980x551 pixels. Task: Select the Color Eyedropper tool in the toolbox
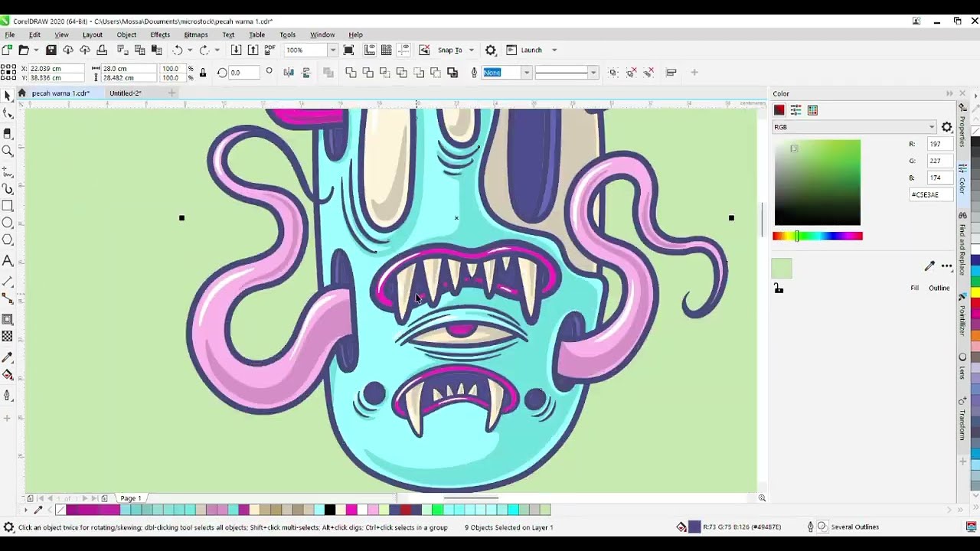pos(8,357)
